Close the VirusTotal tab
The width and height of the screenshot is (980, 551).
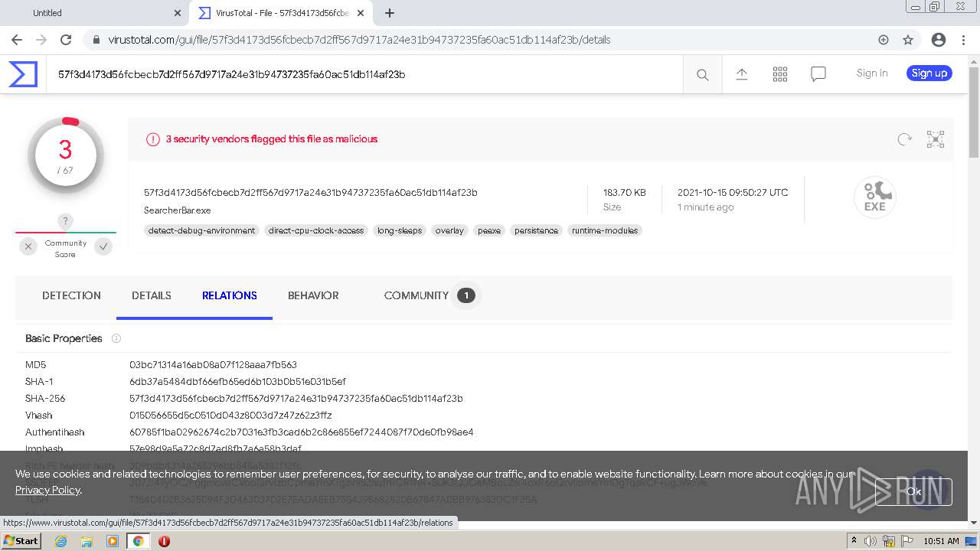(361, 13)
